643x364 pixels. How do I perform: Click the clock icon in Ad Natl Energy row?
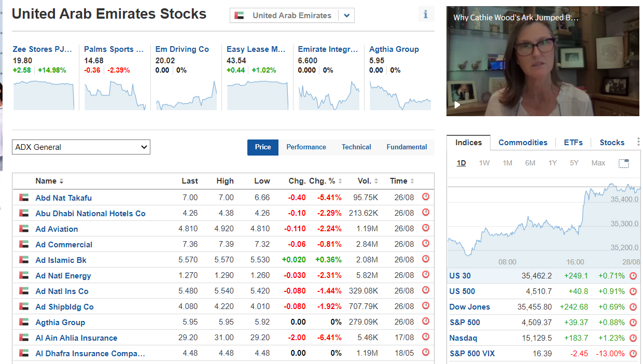(x=426, y=275)
